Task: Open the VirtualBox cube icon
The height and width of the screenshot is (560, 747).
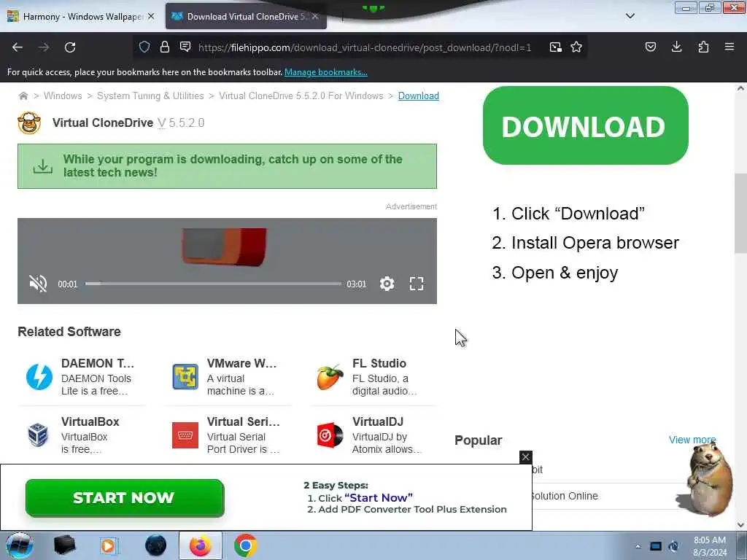Action: [38, 435]
